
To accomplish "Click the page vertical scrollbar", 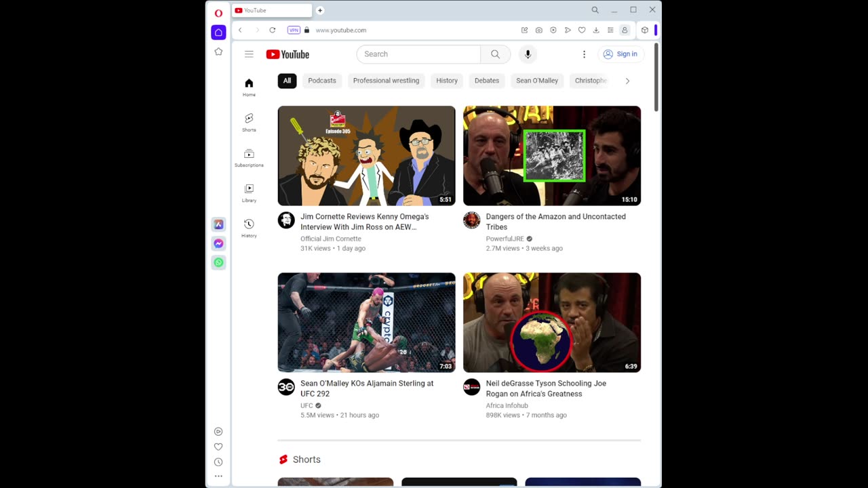I will pos(656,78).
